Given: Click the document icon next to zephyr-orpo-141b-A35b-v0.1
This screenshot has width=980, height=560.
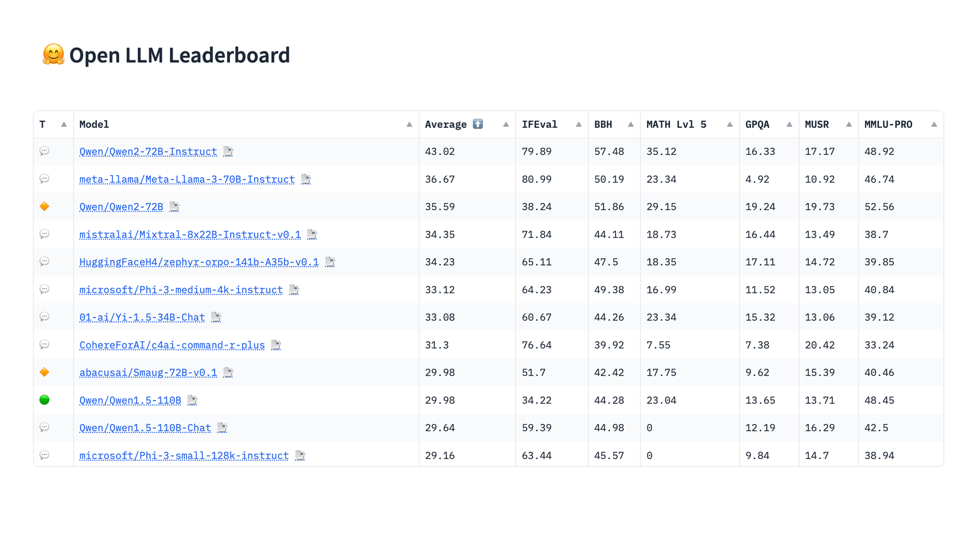Looking at the screenshot, I should point(330,262).
